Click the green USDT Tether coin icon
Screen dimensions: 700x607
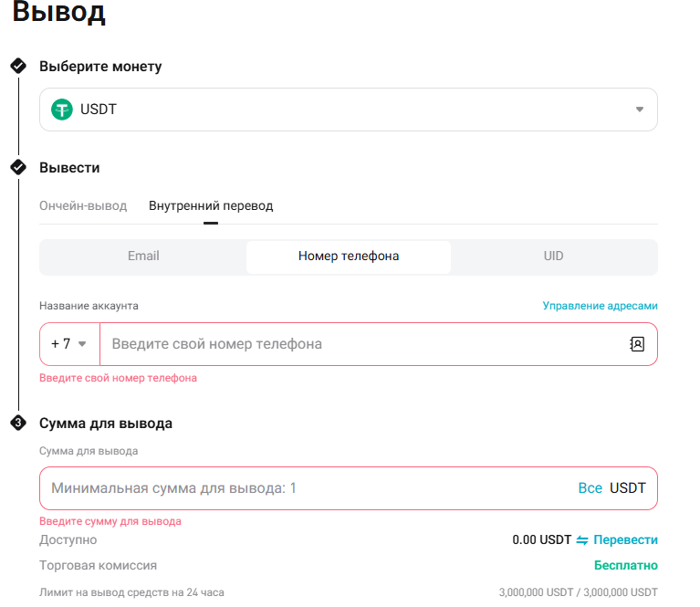(62, 110)
